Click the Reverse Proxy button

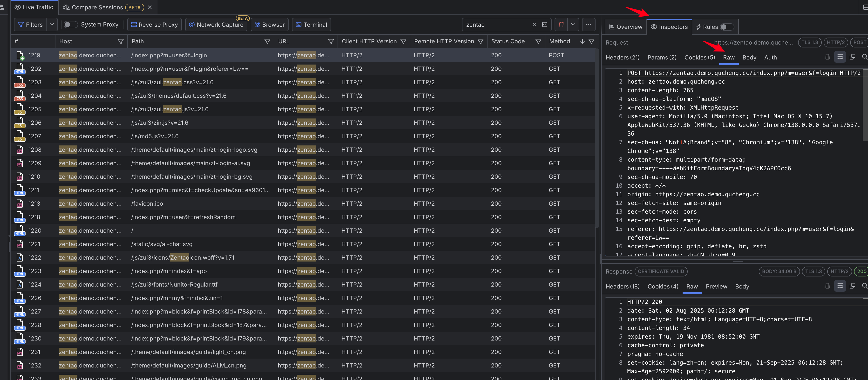pos(154,25)
